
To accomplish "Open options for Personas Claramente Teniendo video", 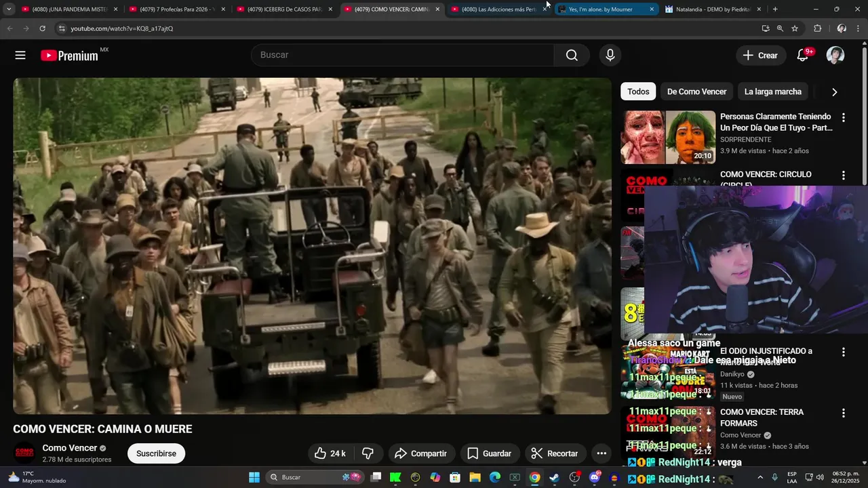I will (x=844, y=118).
